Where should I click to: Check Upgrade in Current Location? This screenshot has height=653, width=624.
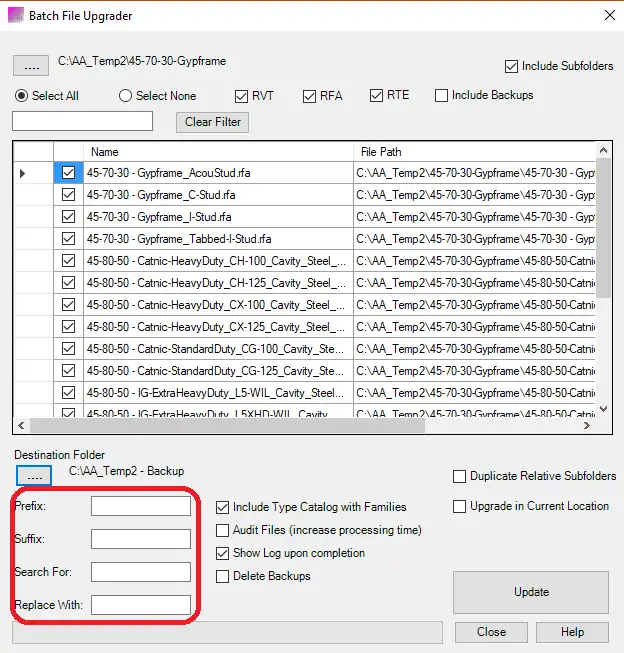(x=460, y=506)
